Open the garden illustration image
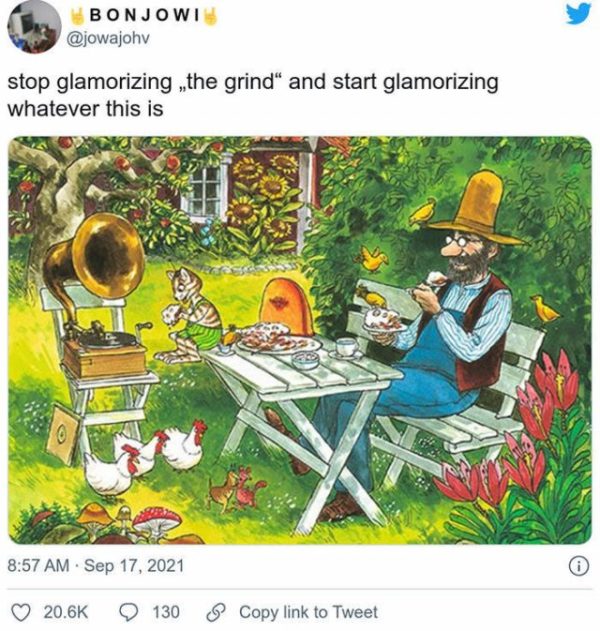This screenshot has height=631, width=600. pyautogui.click(x=300, y=340)
